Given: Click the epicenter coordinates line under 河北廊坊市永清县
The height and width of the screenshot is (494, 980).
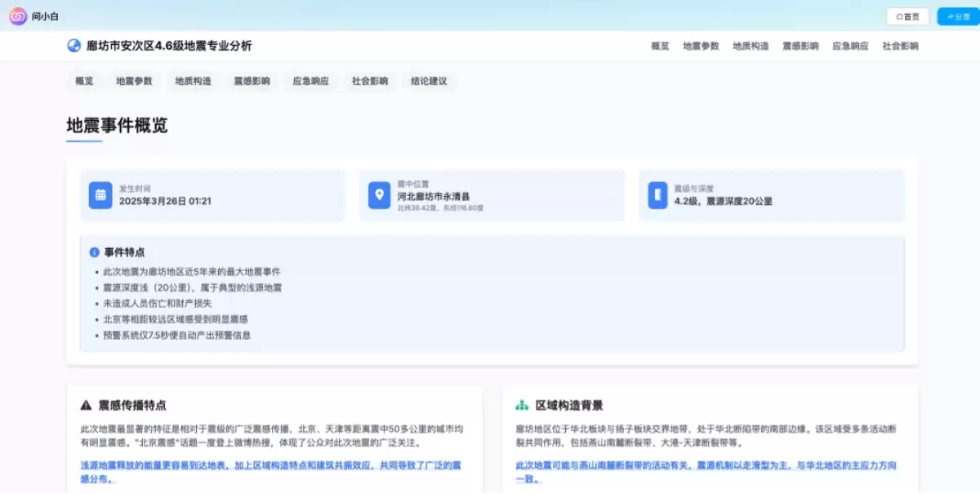Looking at the screenshot, I should click(x=440, y=208).
